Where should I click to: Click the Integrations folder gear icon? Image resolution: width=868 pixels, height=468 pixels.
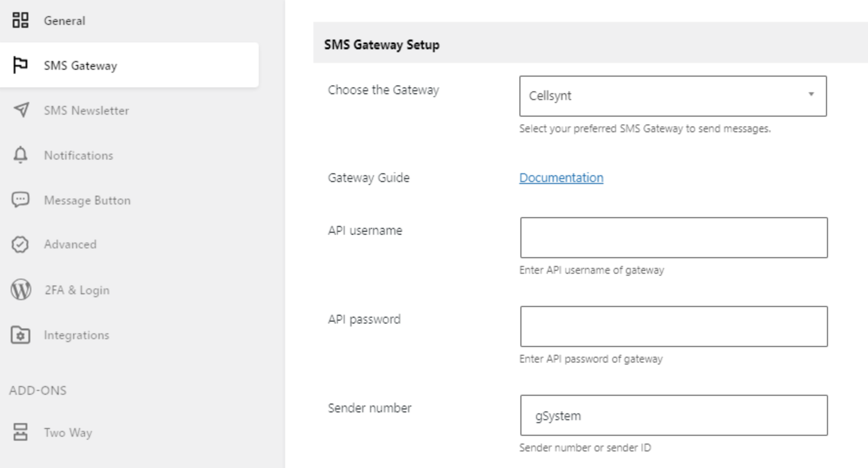pyautogui.click(x=21, y=335)
